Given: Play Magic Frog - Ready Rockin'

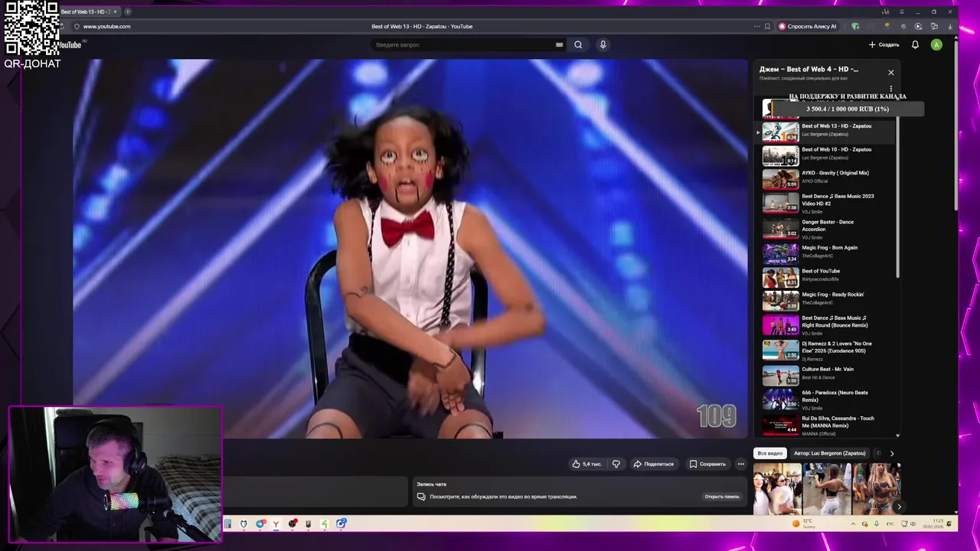Looking at the screenshot, I should pos(828,301).
